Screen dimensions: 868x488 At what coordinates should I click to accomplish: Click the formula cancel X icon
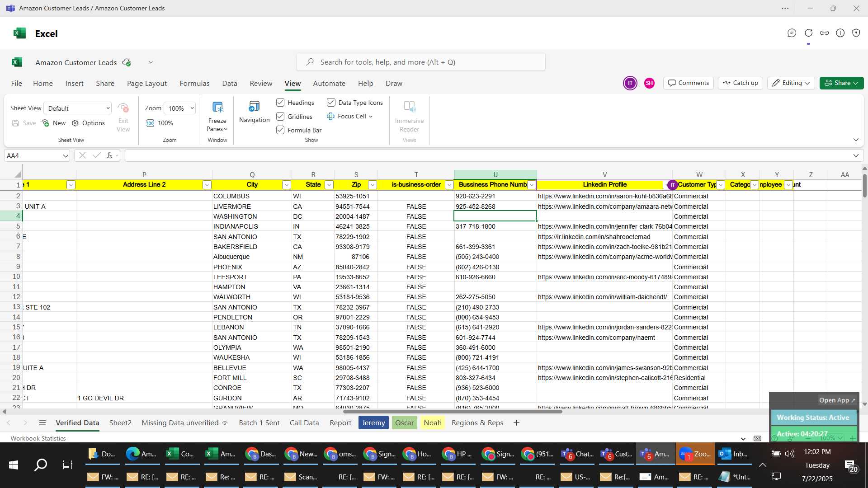pyautogui.click(x=82, y=155)
